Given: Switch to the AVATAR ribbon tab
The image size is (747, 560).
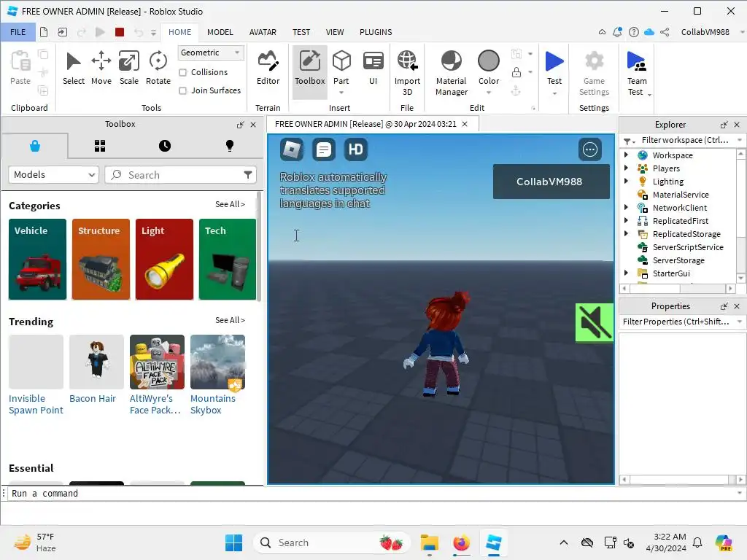Looking at the screenshot, I should (263, 32).
